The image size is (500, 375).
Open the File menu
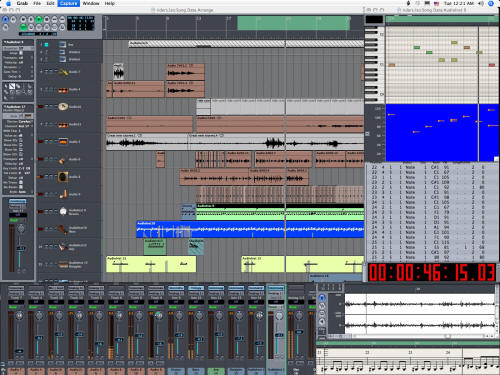pos(37,3)
